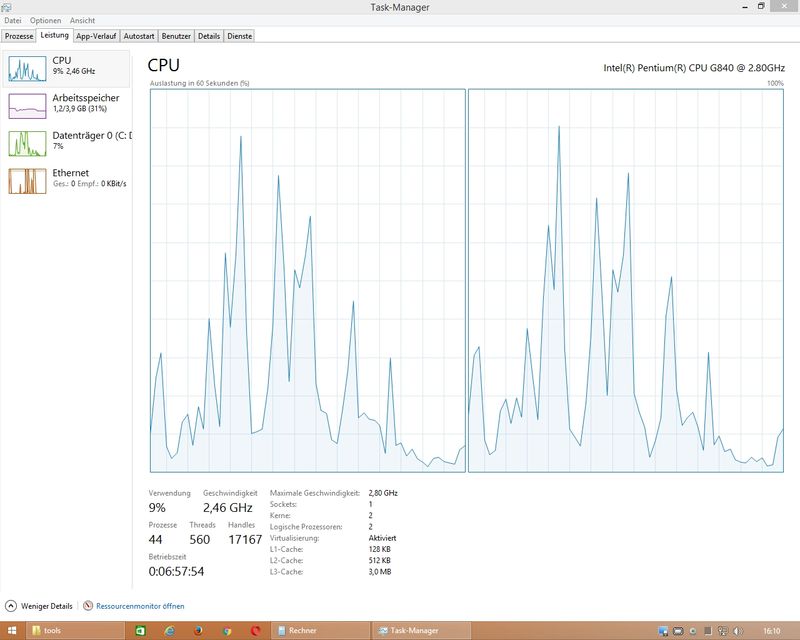
Task: Collapse view with Weniger Details arrow
Action: [11, 606]
